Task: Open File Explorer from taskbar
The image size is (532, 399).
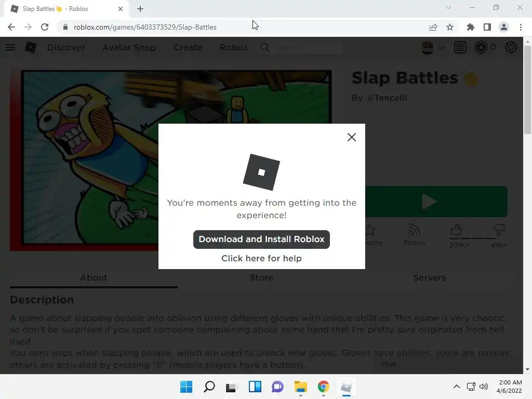Action: tap(301, 387)
